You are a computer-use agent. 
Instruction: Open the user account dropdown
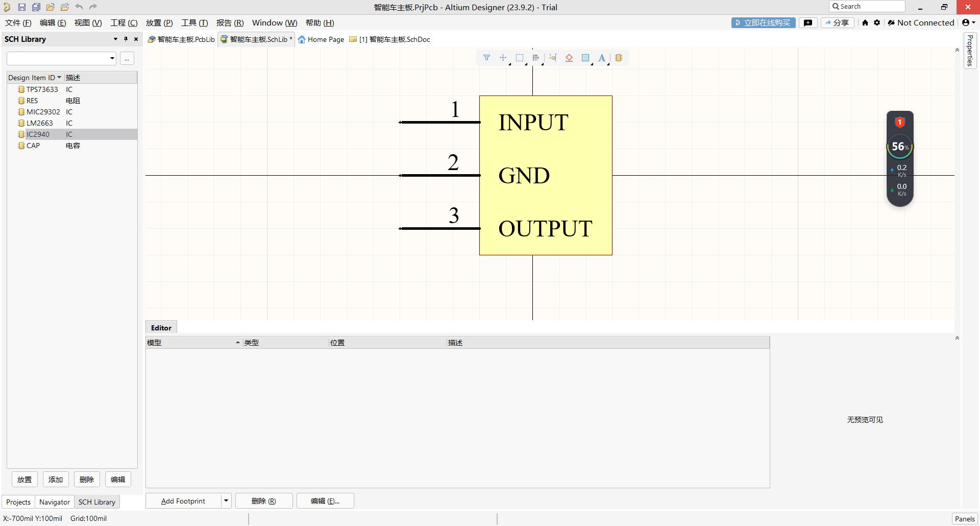point(968,22)
